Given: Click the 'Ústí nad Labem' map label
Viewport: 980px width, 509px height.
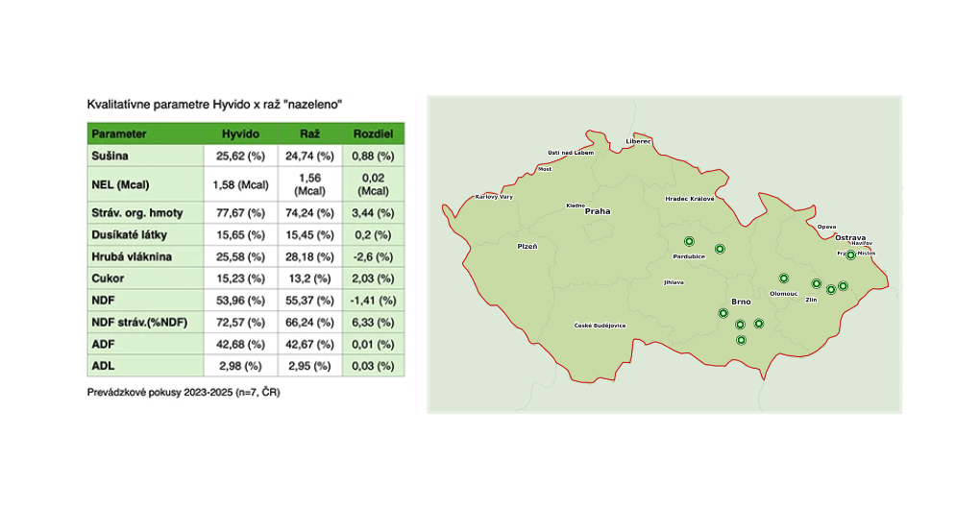Looking at the screenshot, I should tap(571, 153).
